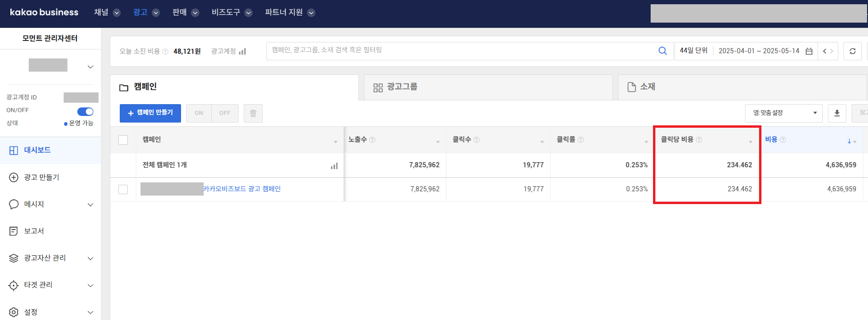Image resolution: width=868 pixels, height=320 pixels.
Task: Go to the next date period
Action: pyautogui.click(x=832, y=51)
